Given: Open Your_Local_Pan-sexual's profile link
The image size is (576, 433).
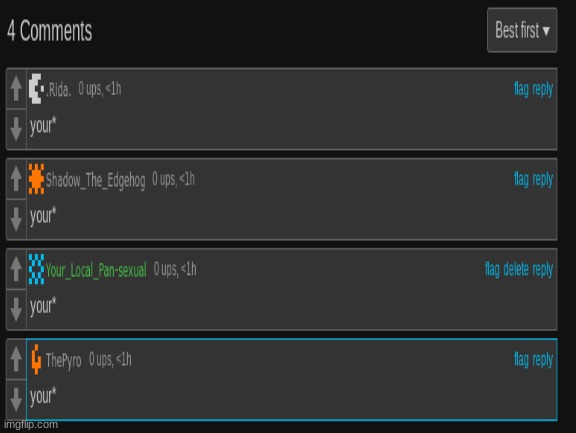Looking at the screenshot, I should [96, 270].
